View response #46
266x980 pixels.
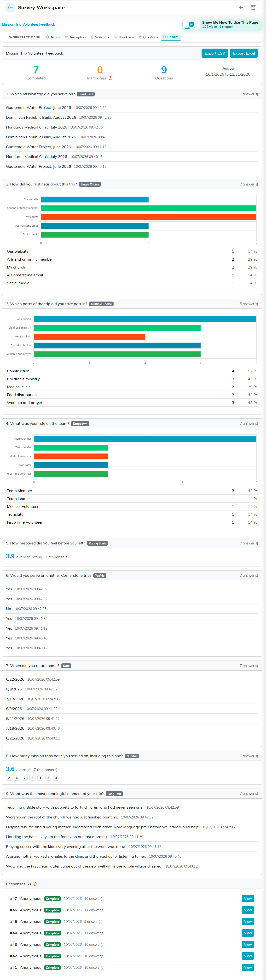(x=248, y=910)
